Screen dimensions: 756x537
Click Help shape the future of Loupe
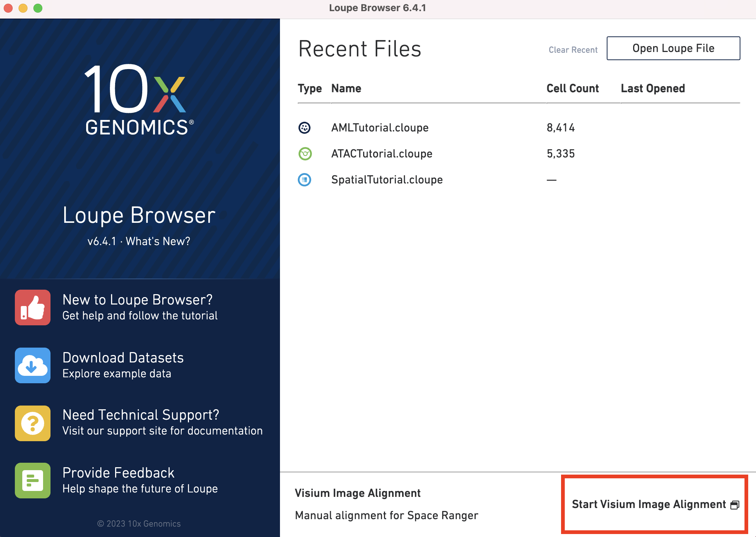[140, 489]
